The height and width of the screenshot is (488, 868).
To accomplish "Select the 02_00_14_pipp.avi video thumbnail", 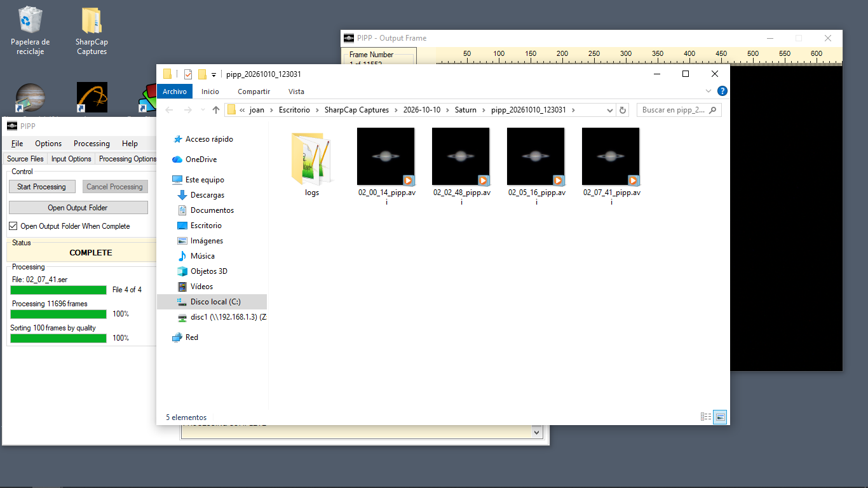I will click(386, 156).
